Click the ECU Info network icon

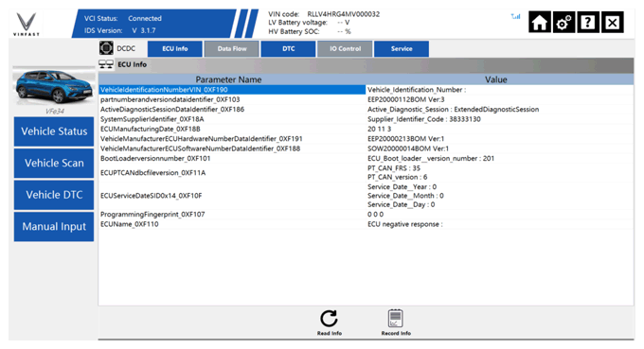tap(106, 64)
